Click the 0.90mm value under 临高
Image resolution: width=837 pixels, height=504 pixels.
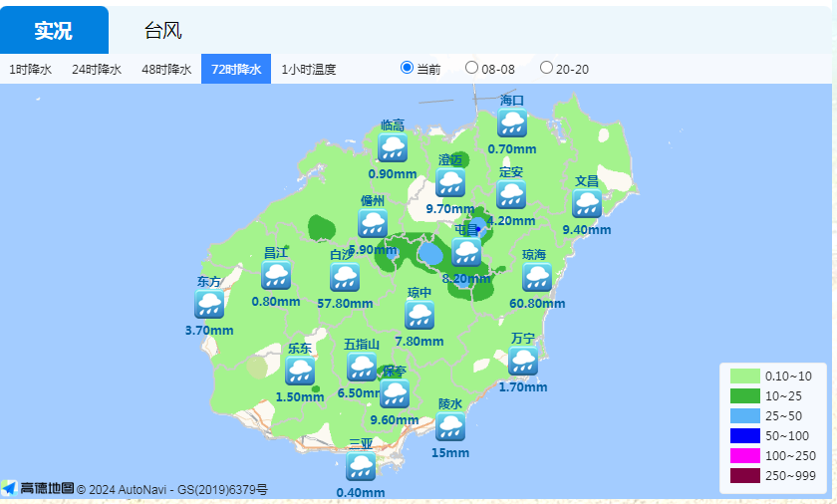(x=393, y=174)
